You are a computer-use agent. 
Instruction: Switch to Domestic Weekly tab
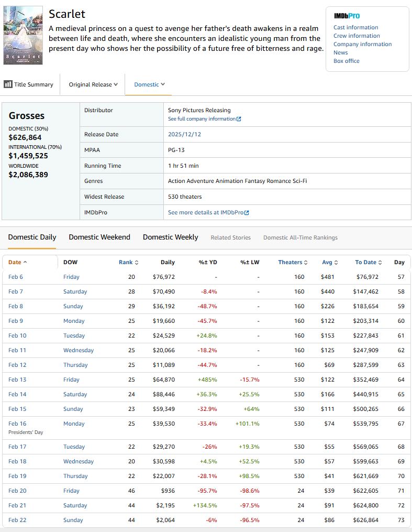[x=170, y=237]
